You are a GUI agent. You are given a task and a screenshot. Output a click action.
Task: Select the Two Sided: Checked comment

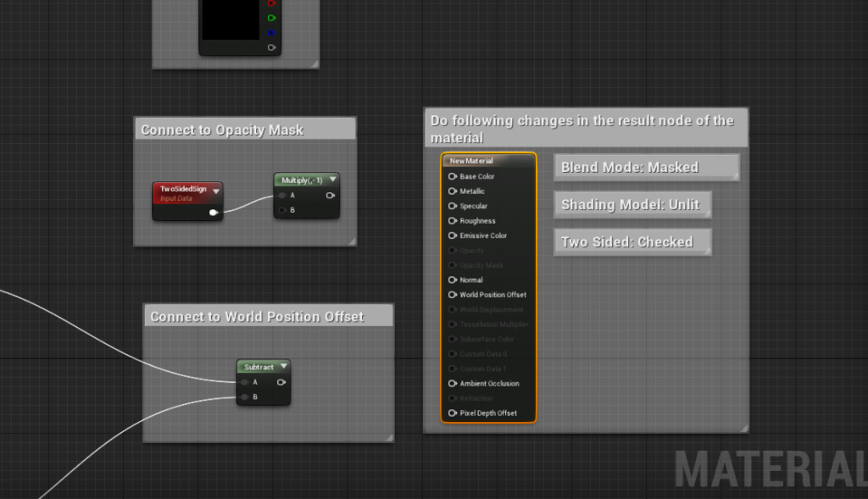632,241
